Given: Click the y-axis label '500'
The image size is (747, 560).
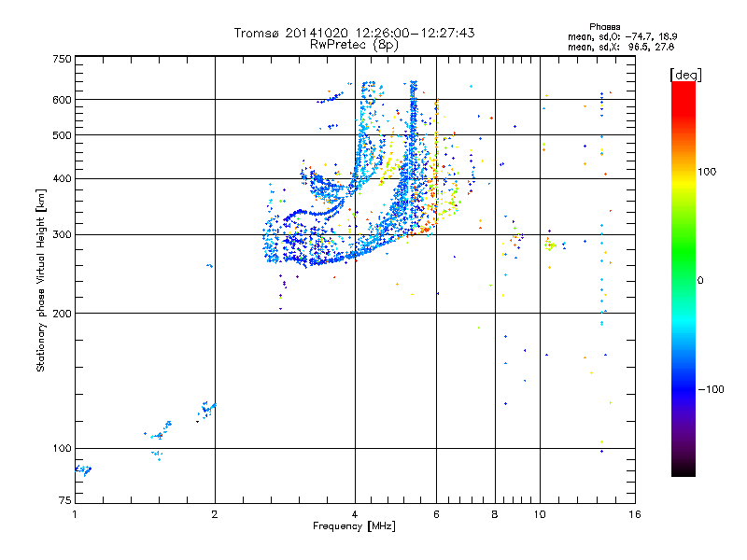Looking at the screenshot, I should tap(62, 135).
